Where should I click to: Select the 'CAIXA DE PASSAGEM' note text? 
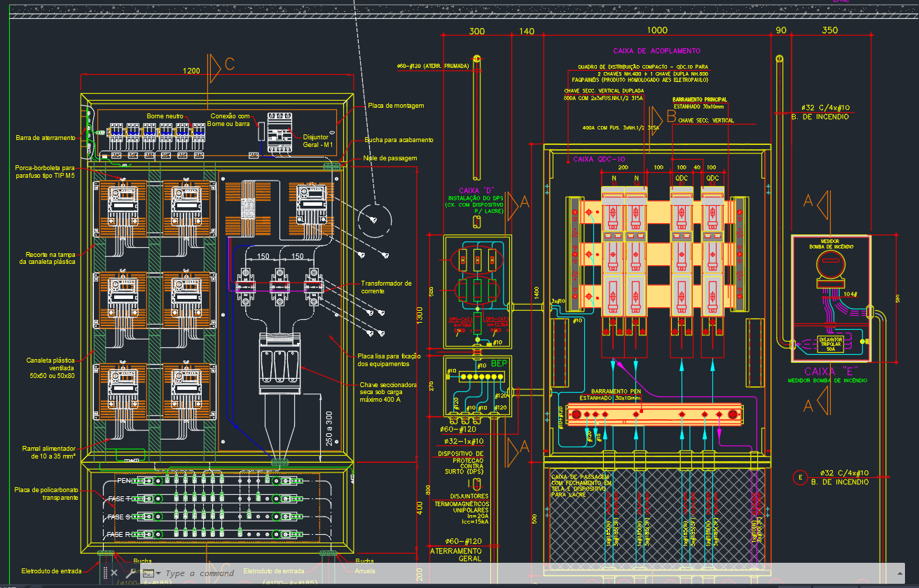(581, 484)
